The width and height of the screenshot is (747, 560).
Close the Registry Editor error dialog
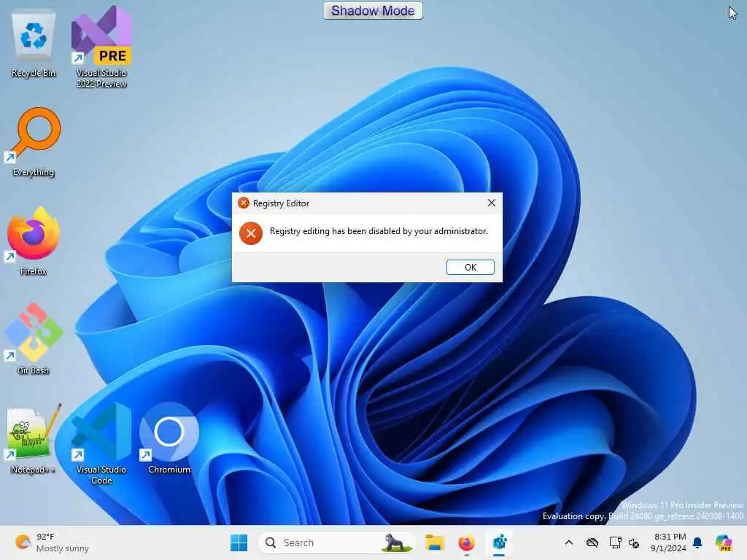pos(492,203)
